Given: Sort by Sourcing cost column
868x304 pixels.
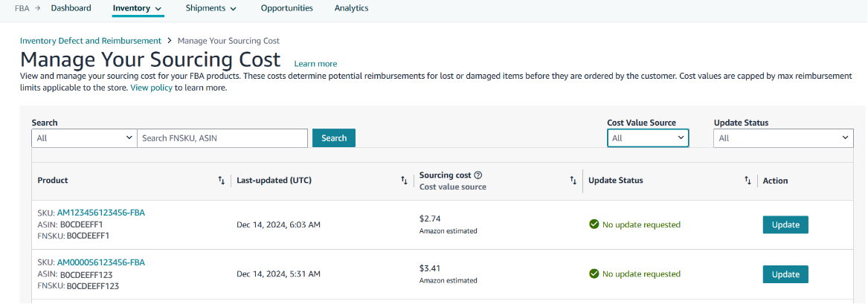Looking at the screenshot, I should point(573,181).
